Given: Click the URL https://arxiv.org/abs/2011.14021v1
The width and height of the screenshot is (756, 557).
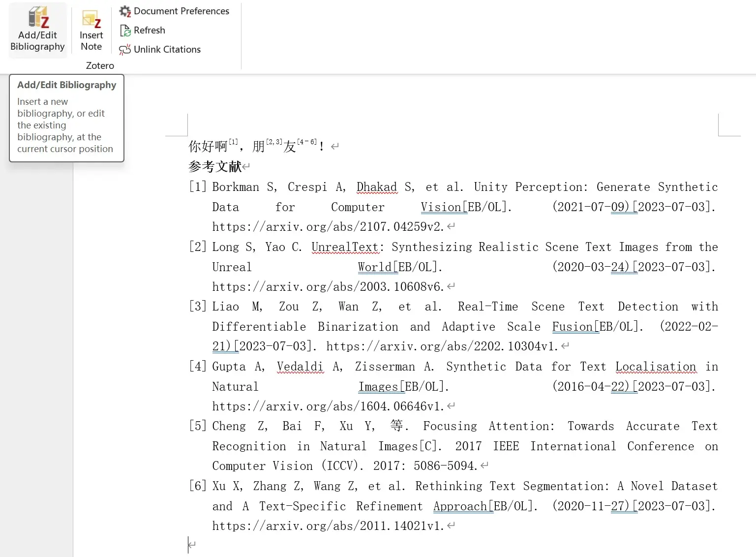Looking at the screenshot, I should point(328,526).
